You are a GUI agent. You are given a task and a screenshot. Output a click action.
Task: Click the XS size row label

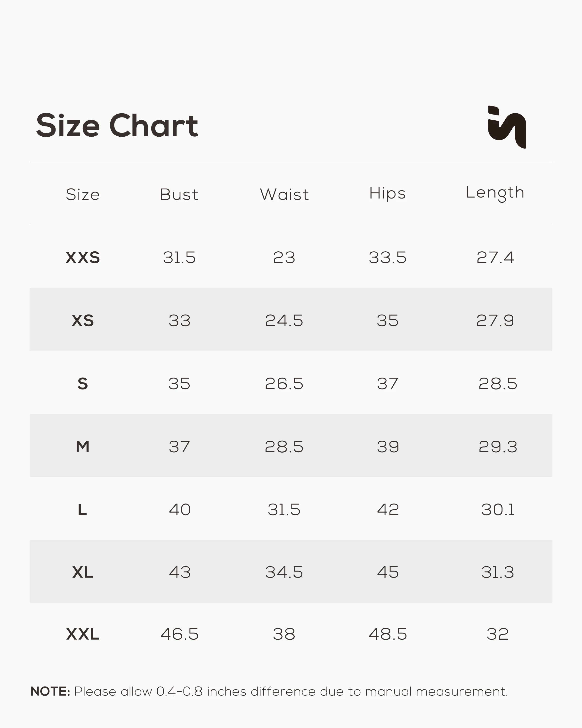coord(83,321)
